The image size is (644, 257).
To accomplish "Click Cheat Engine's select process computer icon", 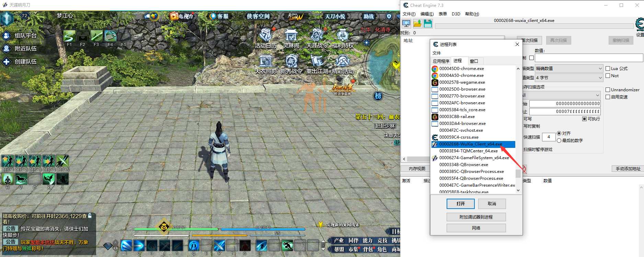I will coord(406,23).
